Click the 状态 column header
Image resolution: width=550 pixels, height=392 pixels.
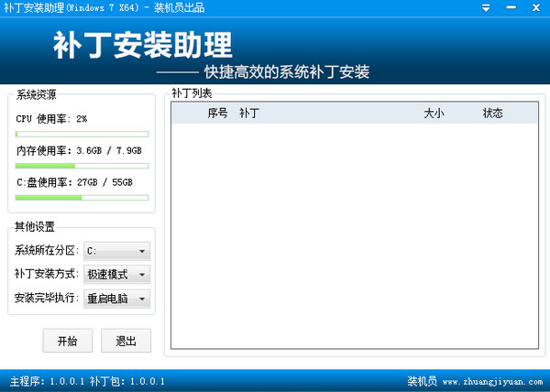(x=493, y=114)
